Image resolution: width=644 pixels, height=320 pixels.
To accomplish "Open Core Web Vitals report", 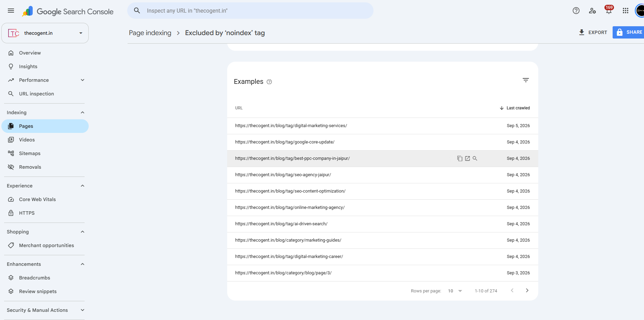I will tap(45, 199).
